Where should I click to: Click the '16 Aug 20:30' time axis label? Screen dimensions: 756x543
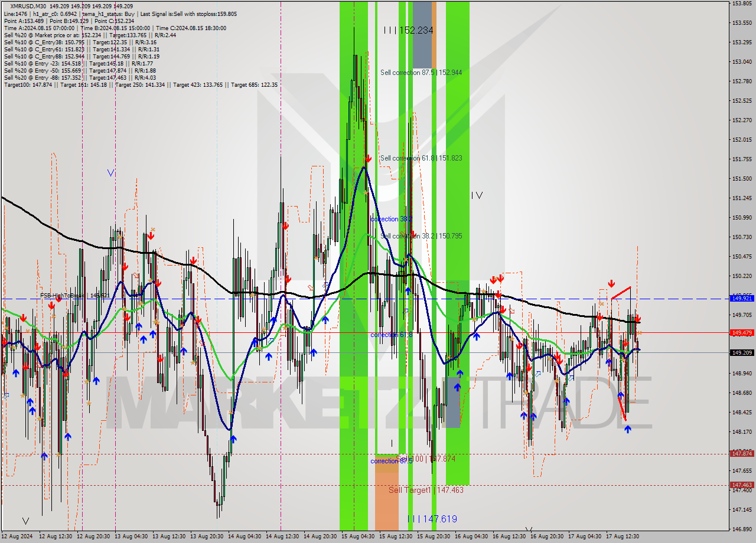[x=546, y=537]
